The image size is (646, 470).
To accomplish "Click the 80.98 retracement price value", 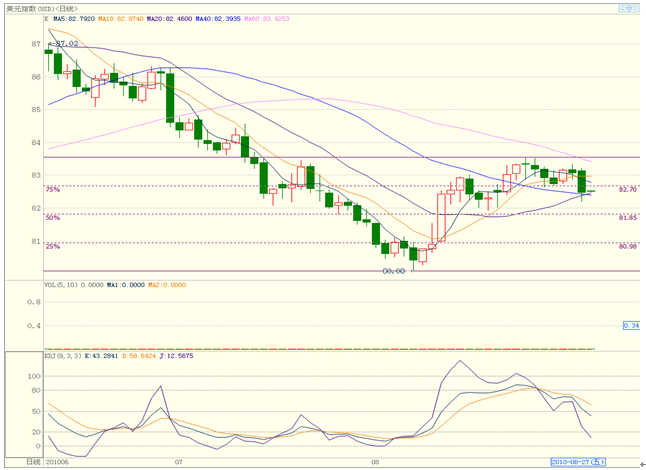I will pos(627,246).
